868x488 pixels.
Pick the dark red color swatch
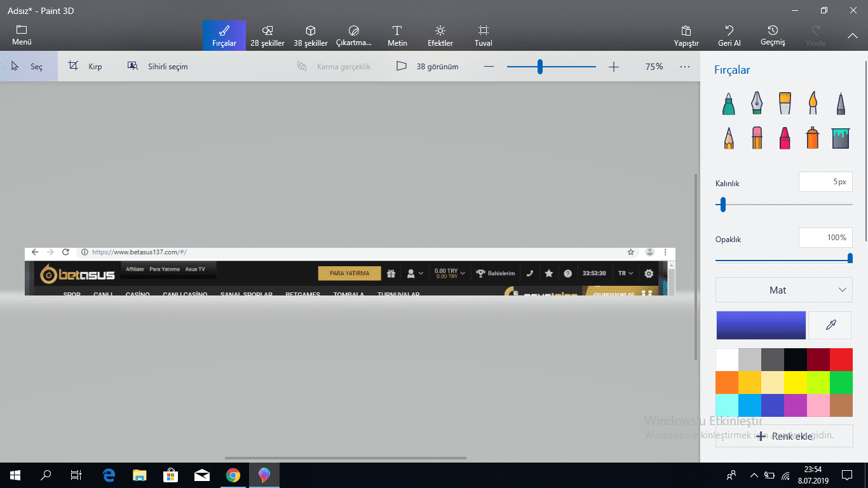tap(818, 360)
